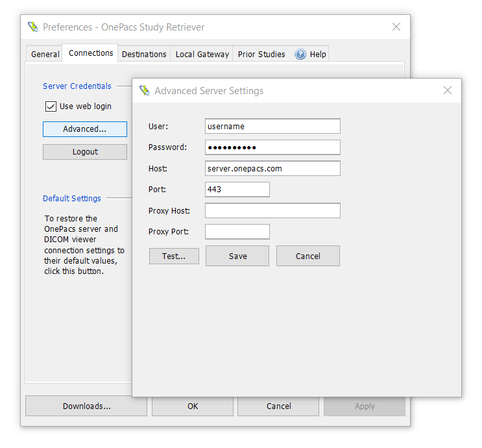Go to the Local Gateway tab
Screen dimensions: 482x448
click(x=202, y=54)
